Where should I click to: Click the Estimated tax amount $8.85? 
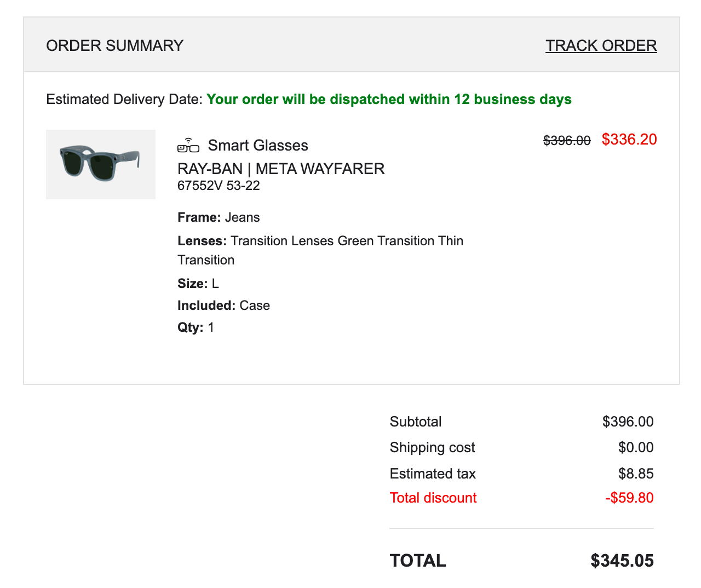tap(636, 474)
